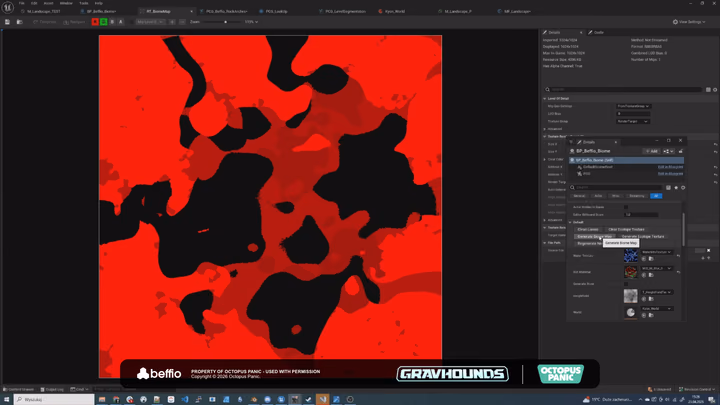This screenshot has height=405, width=720.
Task: Click search field in floating Details window
Action: [x=616, y=187]
